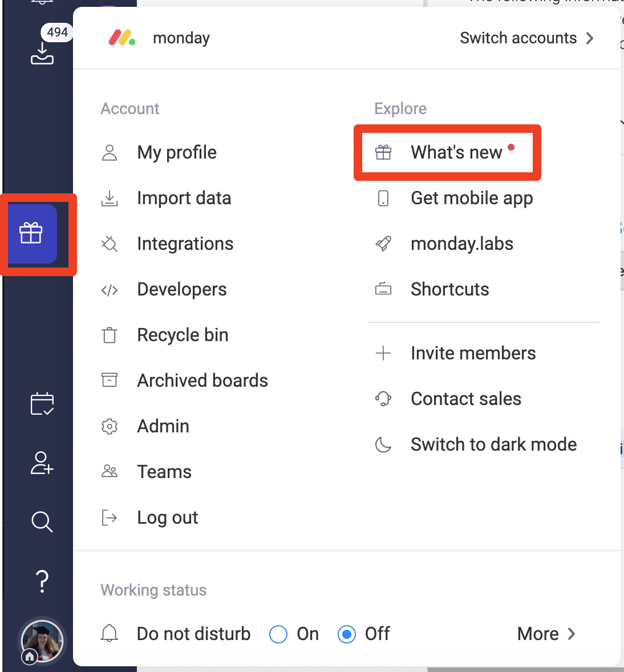This screenshot has width=624, height=672.
Task: Open Shortcuts
Action: (x=449, y=289)
